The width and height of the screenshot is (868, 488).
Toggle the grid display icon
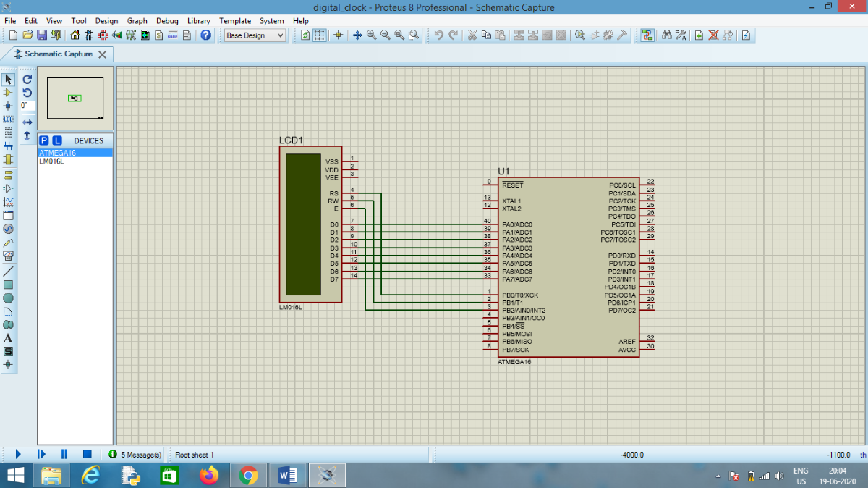click(319, 35)
